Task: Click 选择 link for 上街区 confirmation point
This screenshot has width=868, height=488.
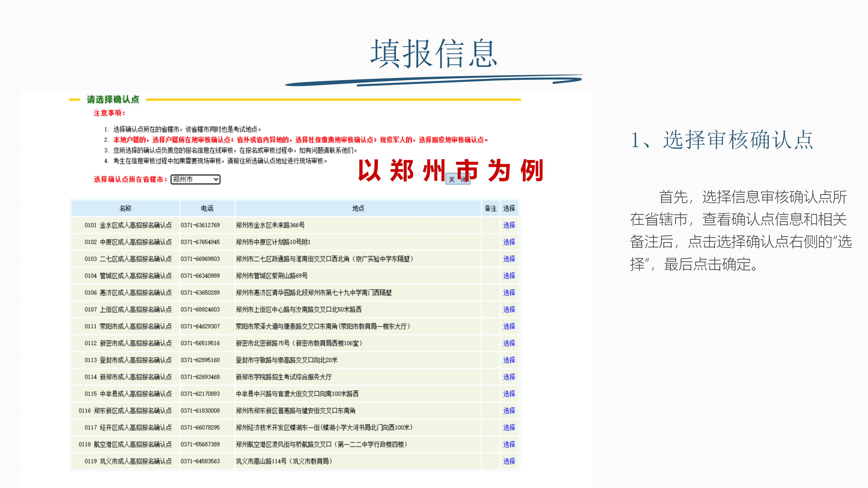Action: click(x=509, y=309)
